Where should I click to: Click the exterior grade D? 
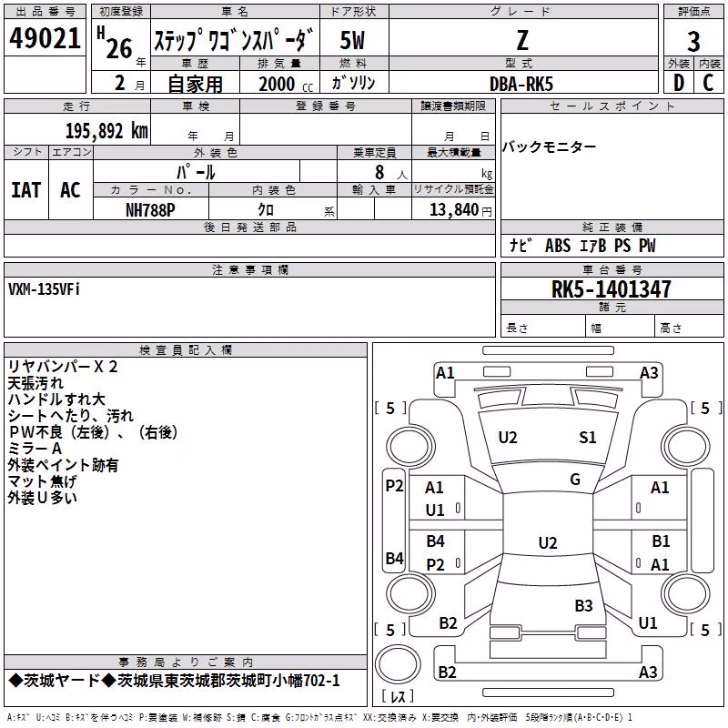pos(678,83)
